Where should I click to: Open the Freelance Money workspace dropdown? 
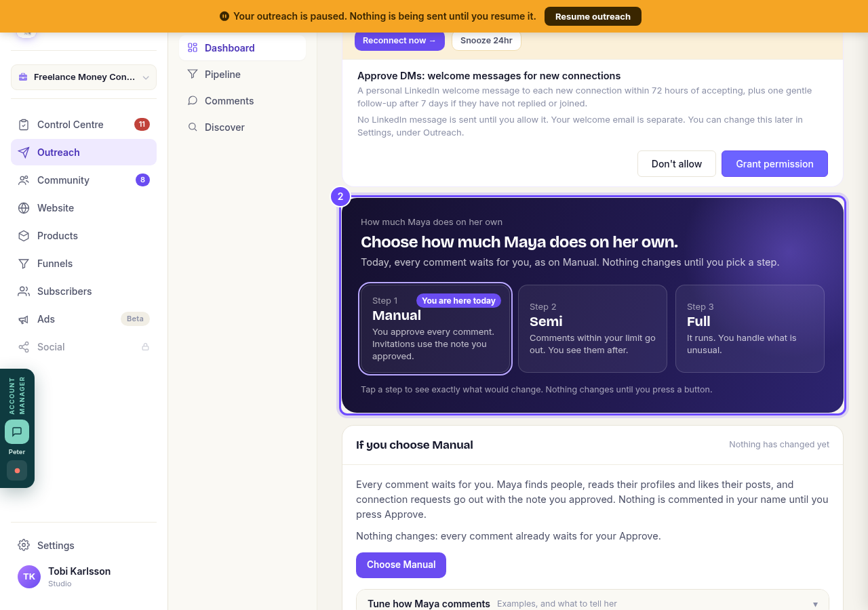click(x=83, y=77)
